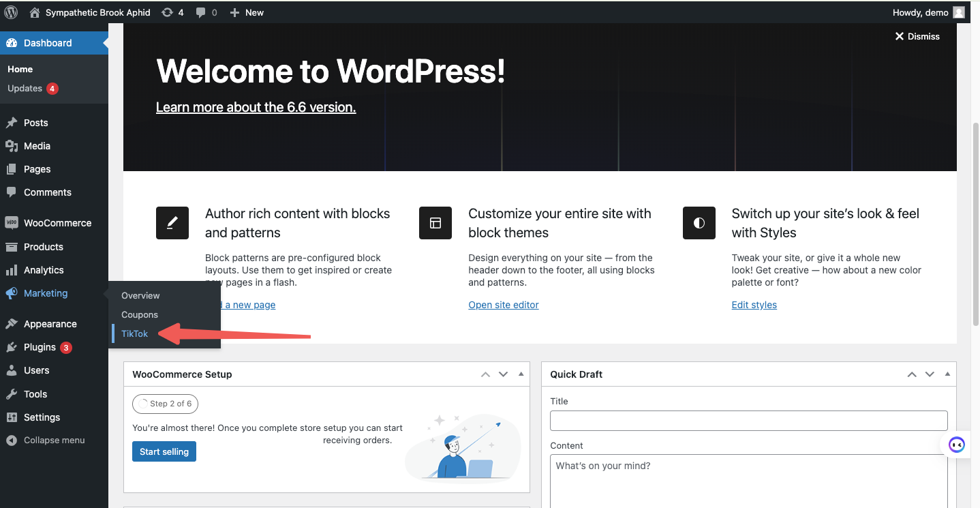Move Quick Draft widget down
Screen dimensions: 980x508
click(x=930, y=374)
